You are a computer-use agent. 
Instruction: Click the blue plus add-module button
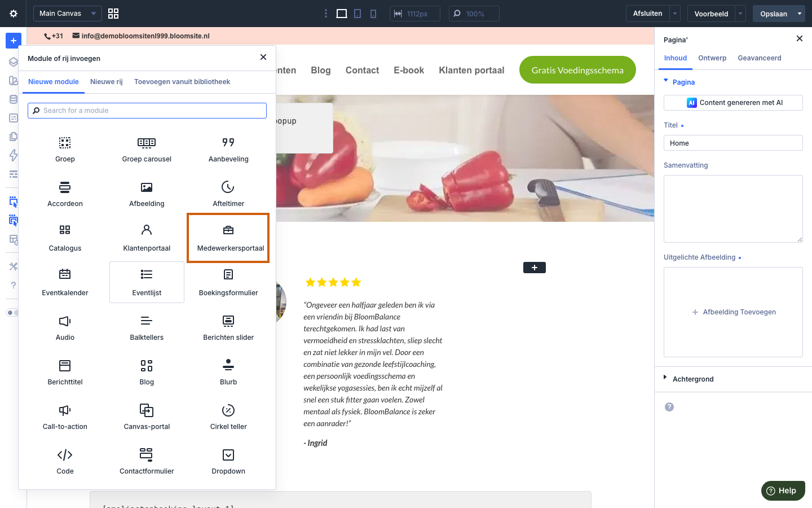pyautogui.click(x=14, y=41)
